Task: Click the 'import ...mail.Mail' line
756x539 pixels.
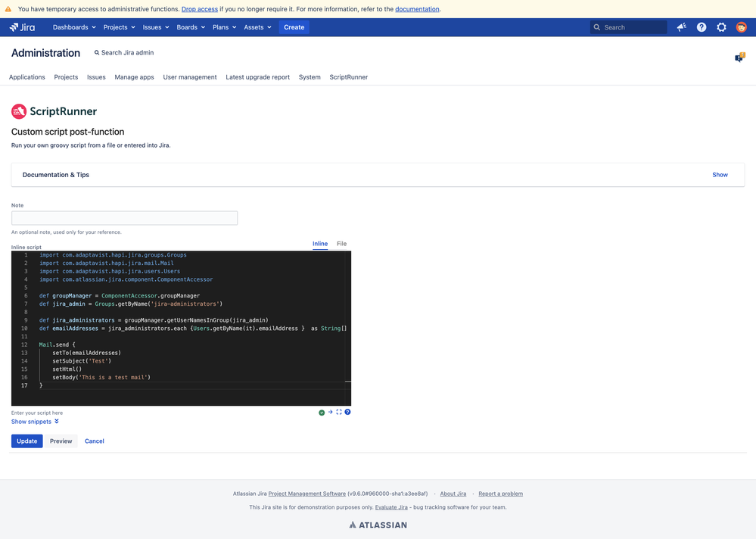Action: click(106, 263)
